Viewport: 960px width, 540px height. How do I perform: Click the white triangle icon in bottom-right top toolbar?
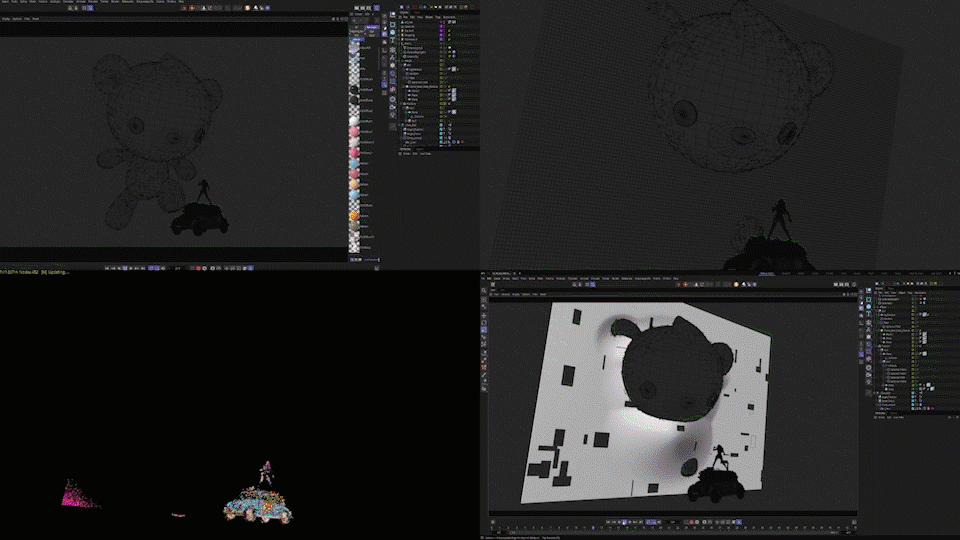click(744, 284)
